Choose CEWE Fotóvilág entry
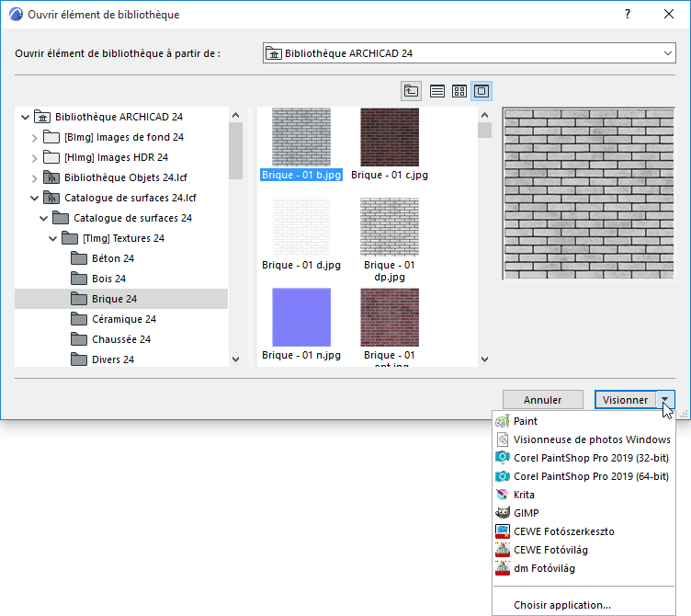691x616 pixels. [583, 551]
